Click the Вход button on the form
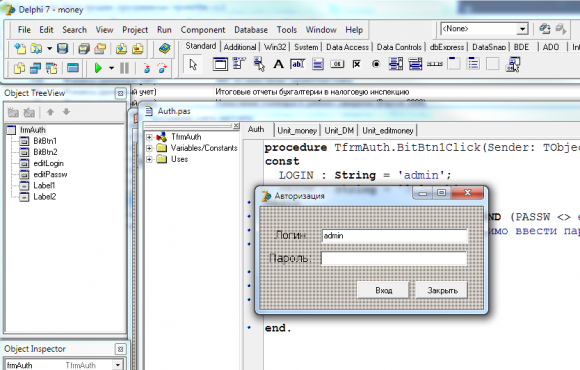Image resolution: width=580 pixels, height=370 pixels. (x=384, y=290)
